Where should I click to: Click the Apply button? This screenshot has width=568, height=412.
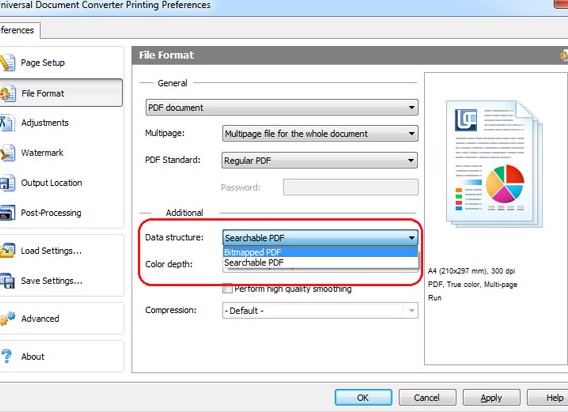(x=491, y=398)
